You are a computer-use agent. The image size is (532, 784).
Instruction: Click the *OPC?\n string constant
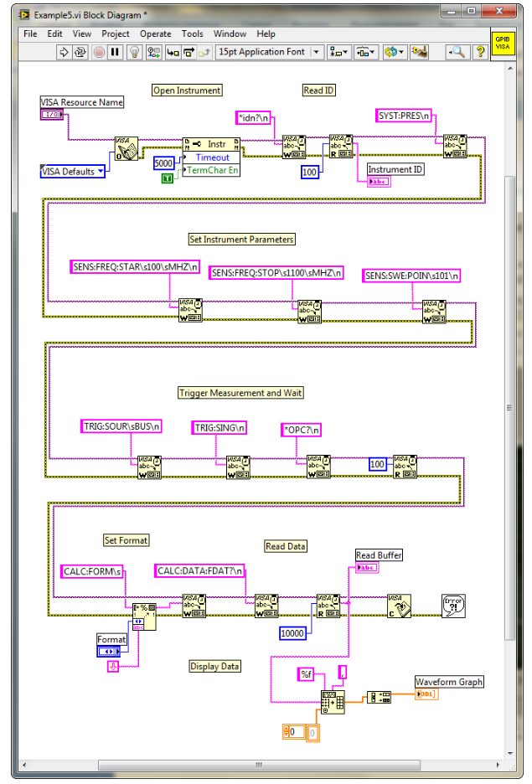301,430
